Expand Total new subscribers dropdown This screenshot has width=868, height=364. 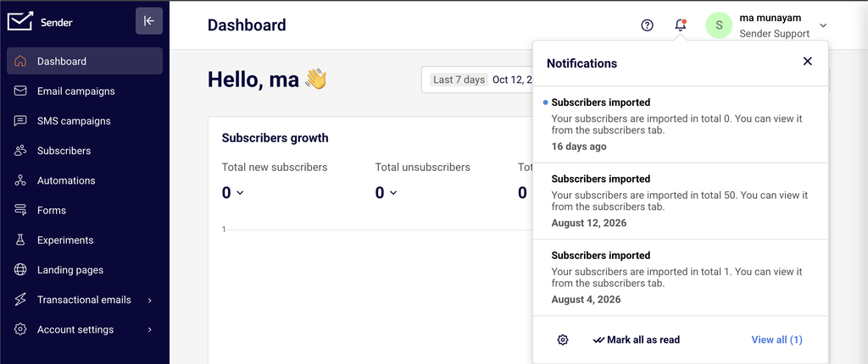240,192
